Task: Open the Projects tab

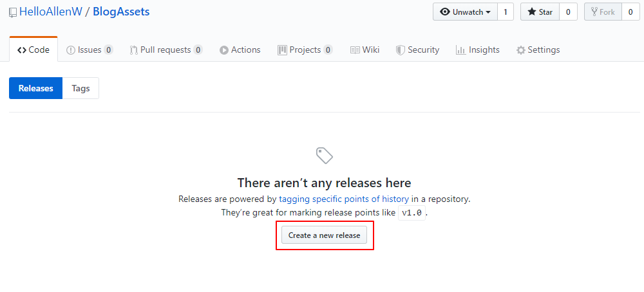Action: (x=305, y=50)
